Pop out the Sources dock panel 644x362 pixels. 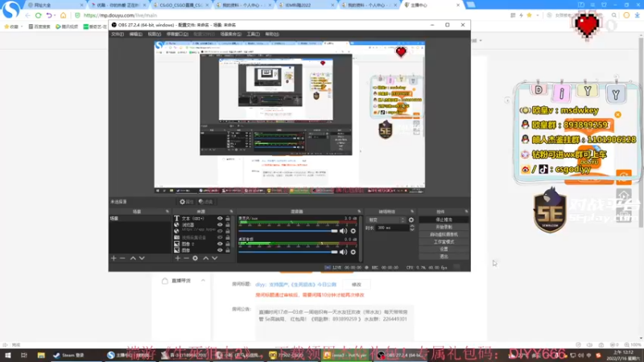pyautogui.click(x=231, y=212)
